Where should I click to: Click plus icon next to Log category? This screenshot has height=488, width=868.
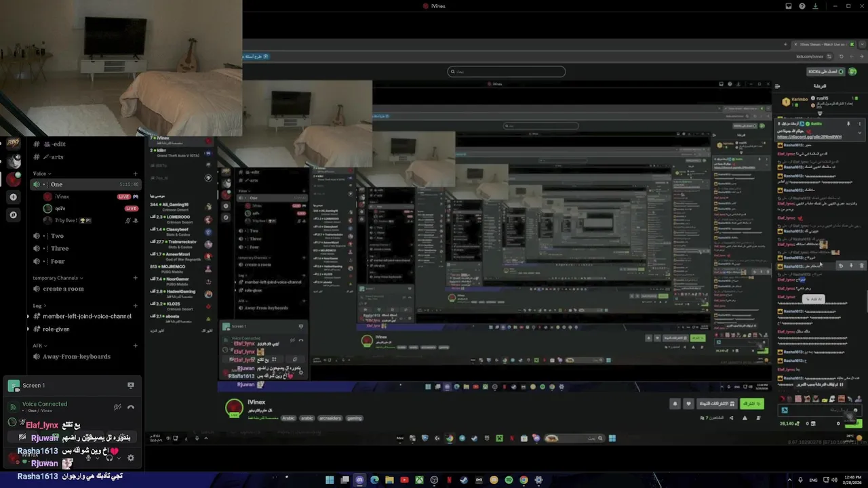[135, 306]
